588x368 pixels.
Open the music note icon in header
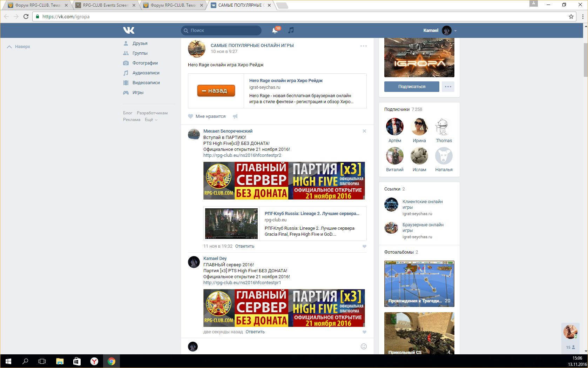pyautogui.click(x=291, y=31)
